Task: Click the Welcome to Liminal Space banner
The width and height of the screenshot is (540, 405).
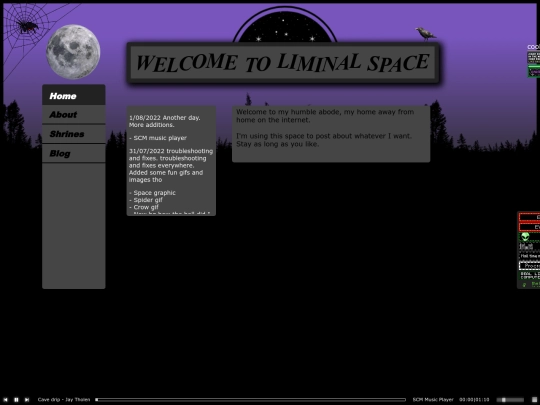Action: pos(283,63)
